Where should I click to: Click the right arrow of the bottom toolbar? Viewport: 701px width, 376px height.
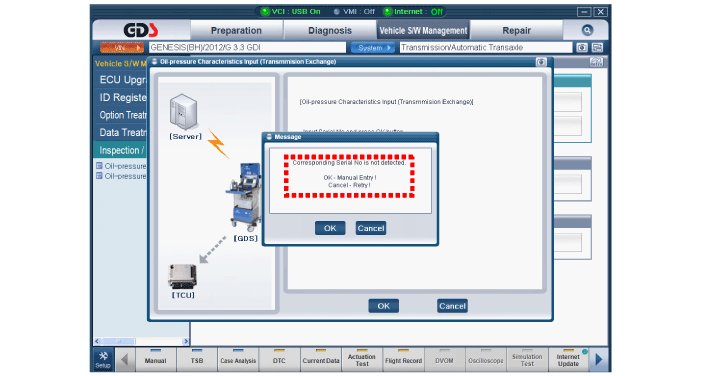click(599, 359)
